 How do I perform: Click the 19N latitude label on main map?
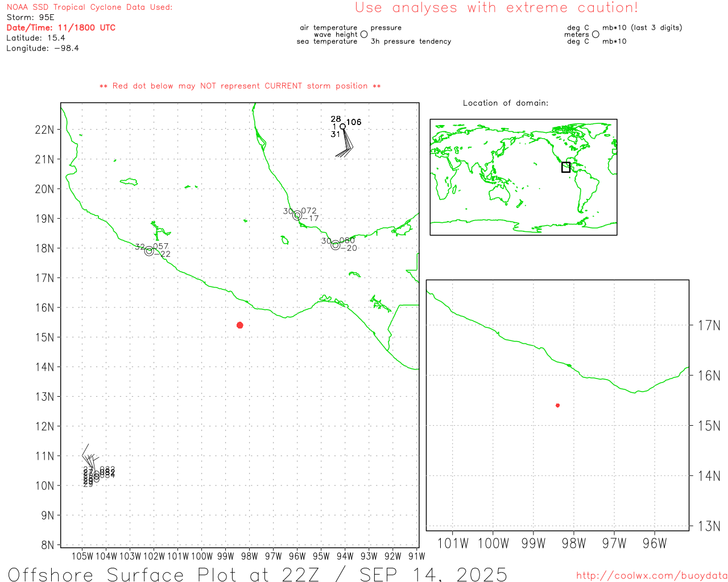pyautogui.click(x=44, y=219)
